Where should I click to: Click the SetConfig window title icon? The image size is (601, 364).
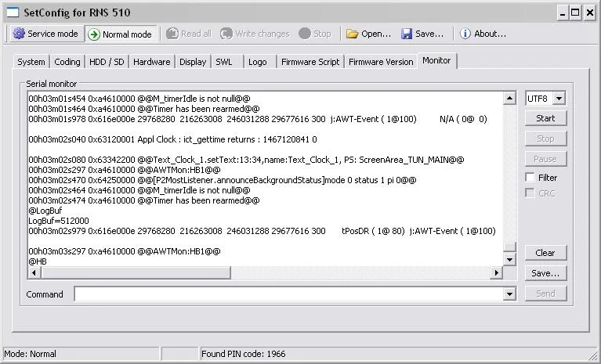click(x=13, y=13)
